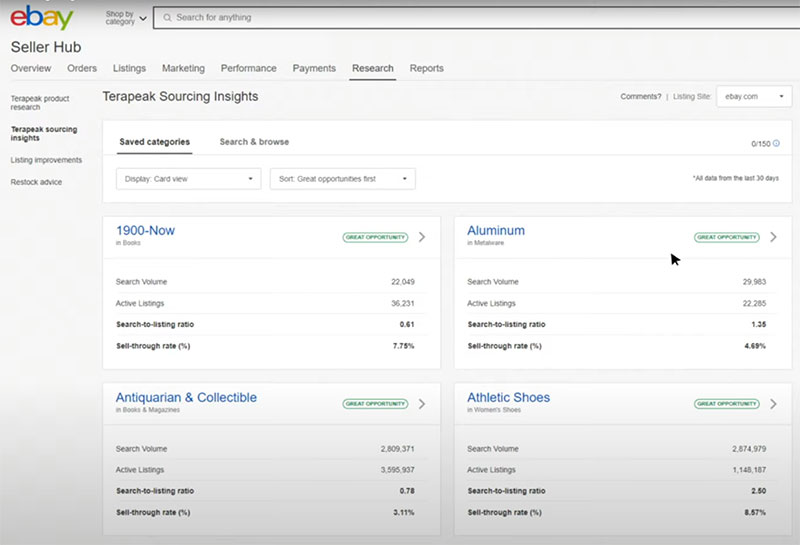Click "in Women's Shoes" subtitle
The width and height of the screenshot is (800, 545).
[x=494, y=410]
